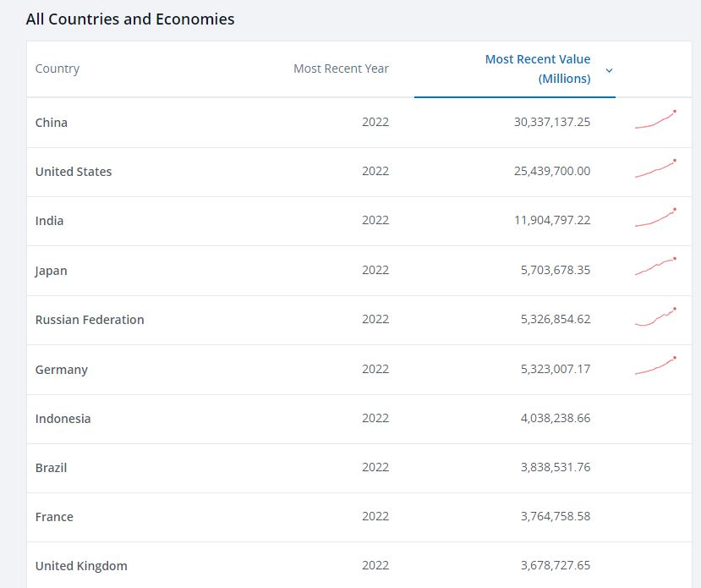Open India's sparkline trend chart

pyautogui.click(x=655, y=218)
